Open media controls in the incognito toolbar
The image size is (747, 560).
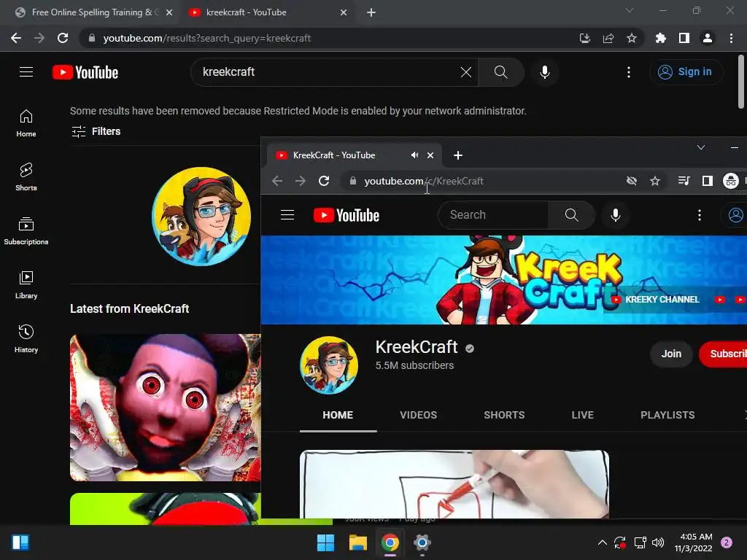pyautogui.click(x=684, y=181)
